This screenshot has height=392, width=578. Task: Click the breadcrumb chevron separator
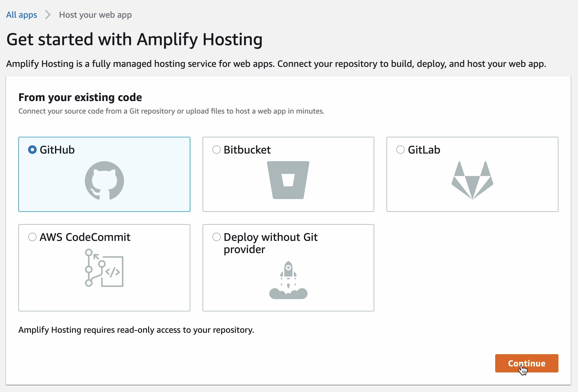click(x=48, y=15)
